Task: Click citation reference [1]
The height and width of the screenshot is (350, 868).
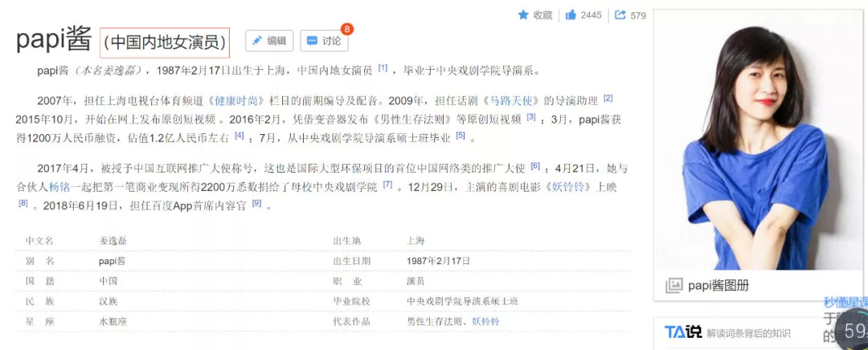Action: click(383, 68)
